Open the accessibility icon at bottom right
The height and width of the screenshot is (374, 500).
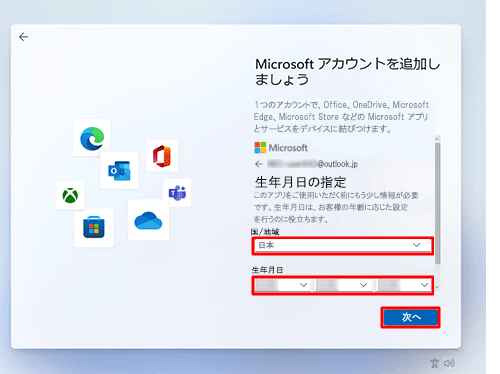(435, 363)
